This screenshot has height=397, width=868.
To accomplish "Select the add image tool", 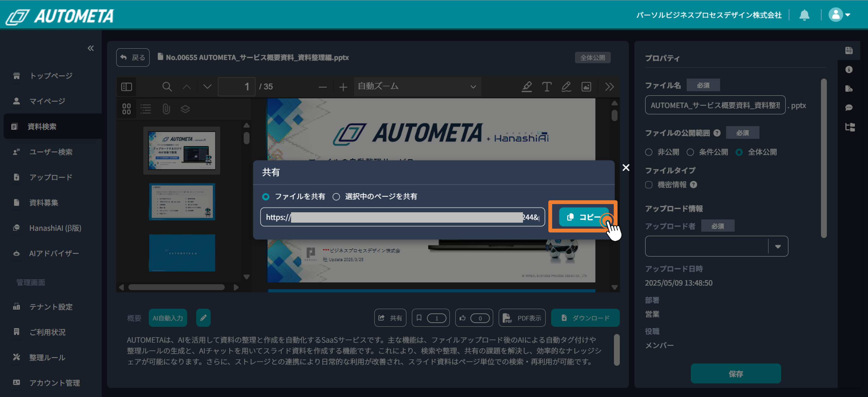I will tap(586, 87).
